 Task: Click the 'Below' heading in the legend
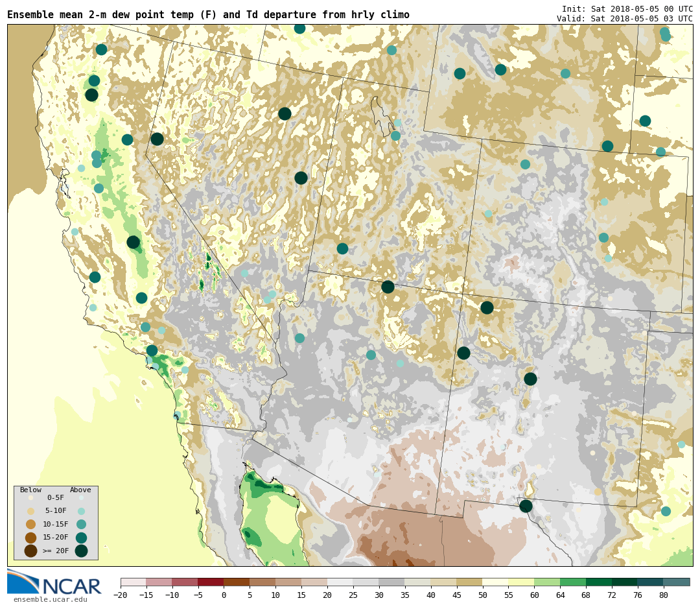click(30, 490)
